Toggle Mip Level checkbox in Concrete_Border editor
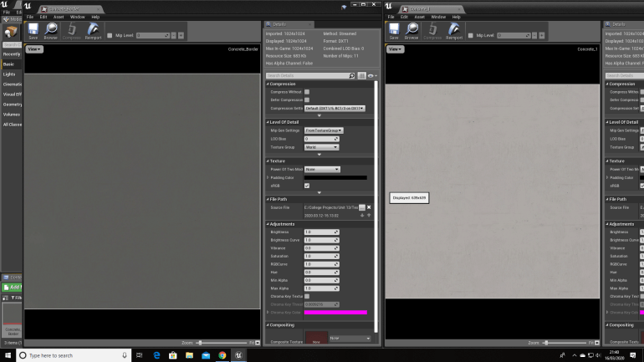This screenshot has width=644, height=362. [x=110, y=35]
